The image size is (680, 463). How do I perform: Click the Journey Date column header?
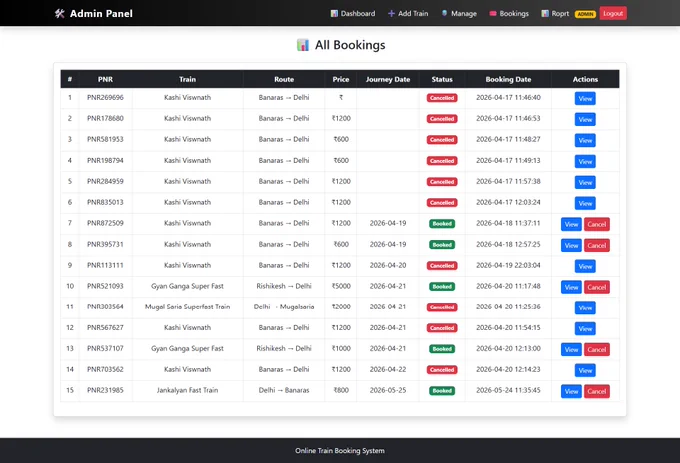tap(388, 79)
